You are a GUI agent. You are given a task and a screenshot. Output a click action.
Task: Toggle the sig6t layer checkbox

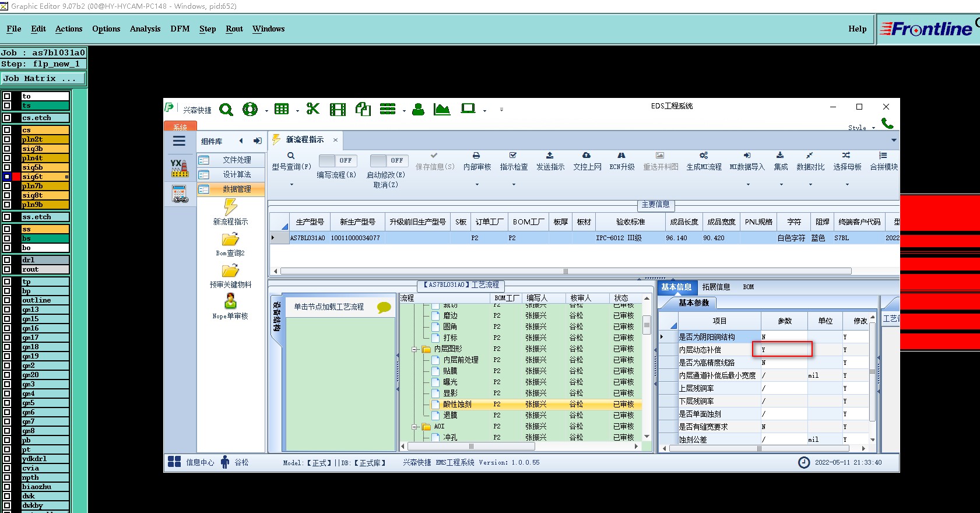tap(7, 177)
